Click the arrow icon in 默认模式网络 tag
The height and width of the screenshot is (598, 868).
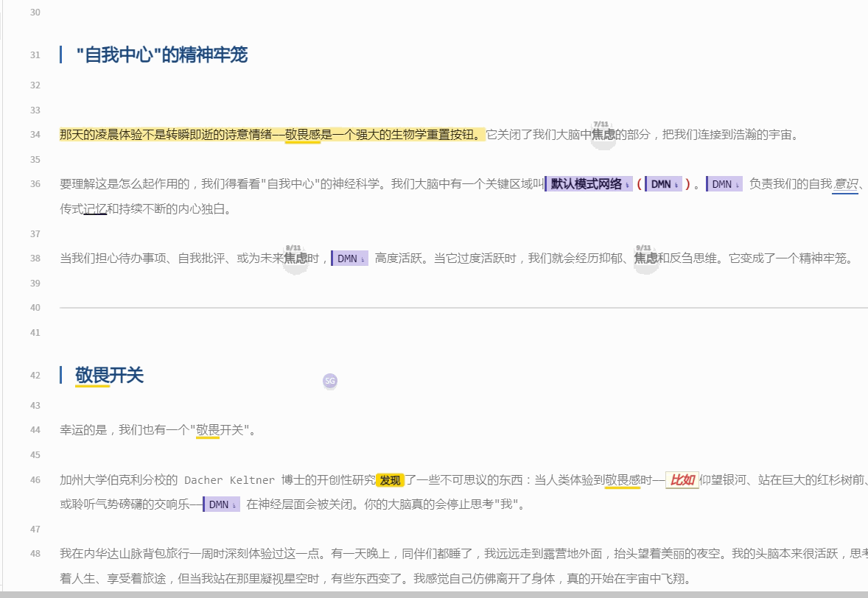click(627, 185)
